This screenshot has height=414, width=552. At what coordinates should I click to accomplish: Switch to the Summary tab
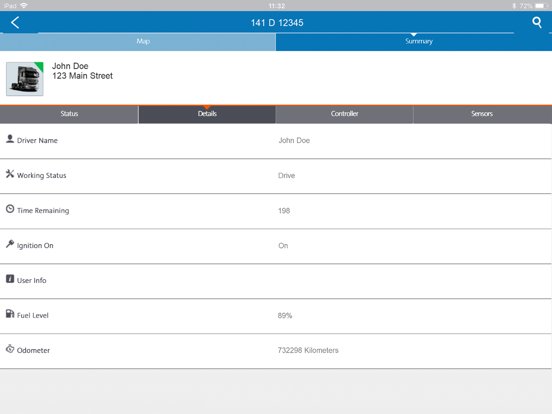click(414, 42)
